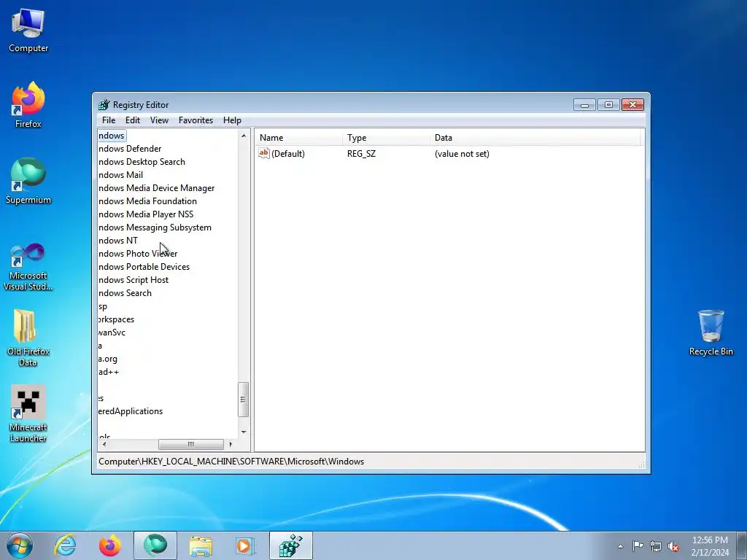Click the Registry Editor title bar icon
747x560 pixels.
pos(104,105)
